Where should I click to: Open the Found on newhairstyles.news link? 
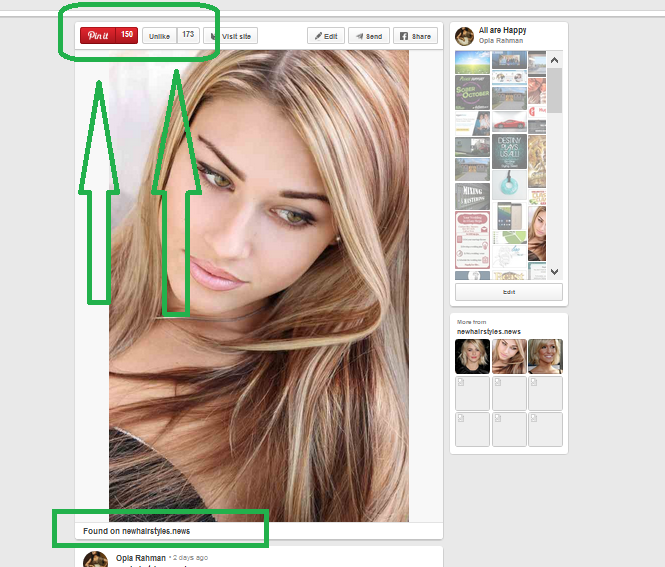(x=137, y=531)
